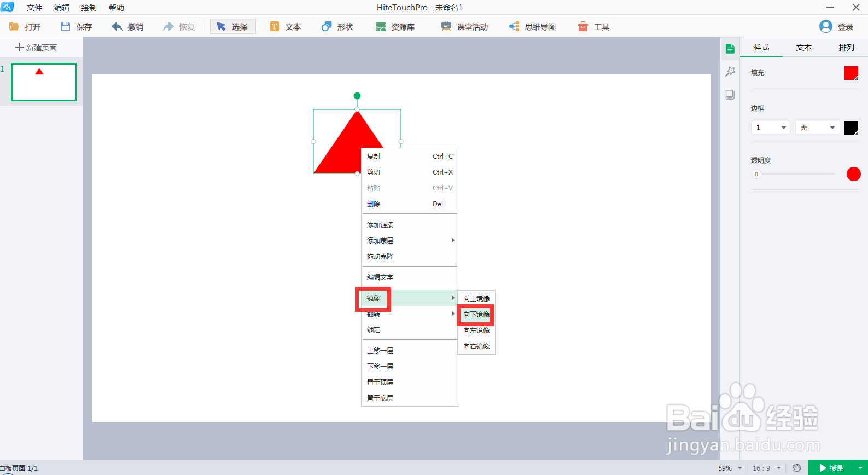Open the arrow dropdown beside 授课

point(860,468)
